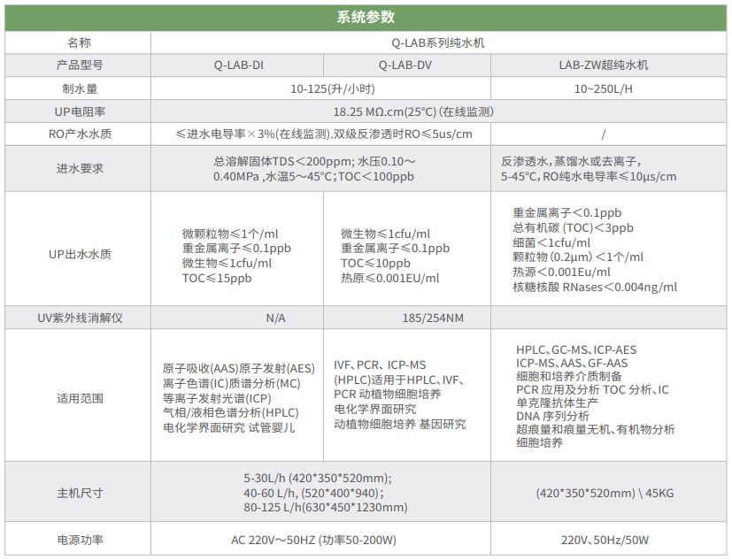Select the 产品型号 row header
This screenshot has width=732, height=560.
(x=79, y=65)
